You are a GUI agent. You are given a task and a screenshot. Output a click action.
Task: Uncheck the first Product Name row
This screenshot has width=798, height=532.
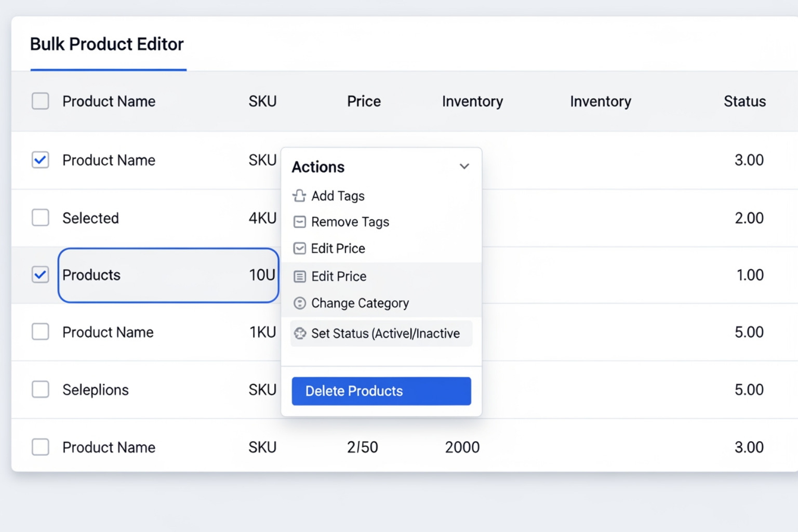(x=40, y=160)
